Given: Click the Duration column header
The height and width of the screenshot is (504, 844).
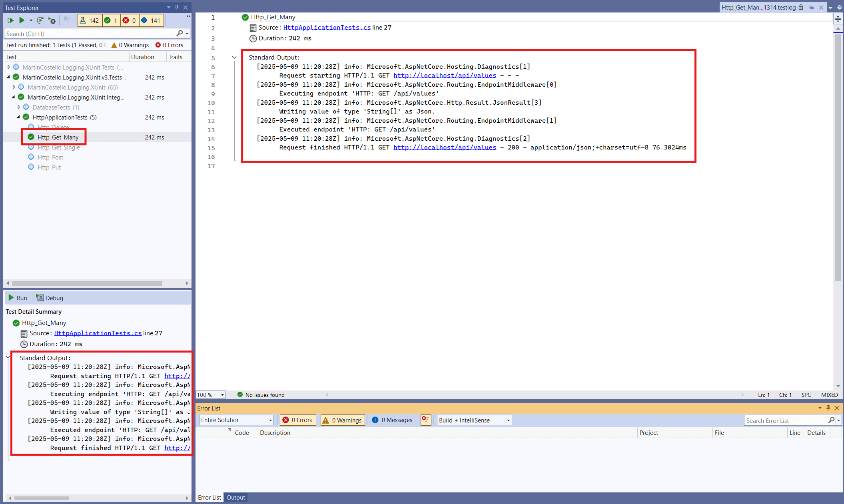Looking at the screenshot, I should [147, 57].
